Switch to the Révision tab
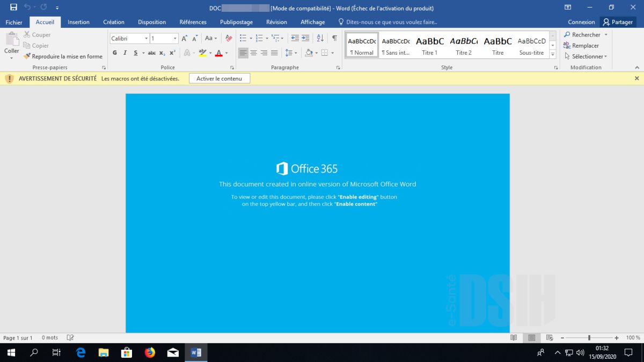The width and height of the screenshot is (644, 362). [x=276, y=22]
